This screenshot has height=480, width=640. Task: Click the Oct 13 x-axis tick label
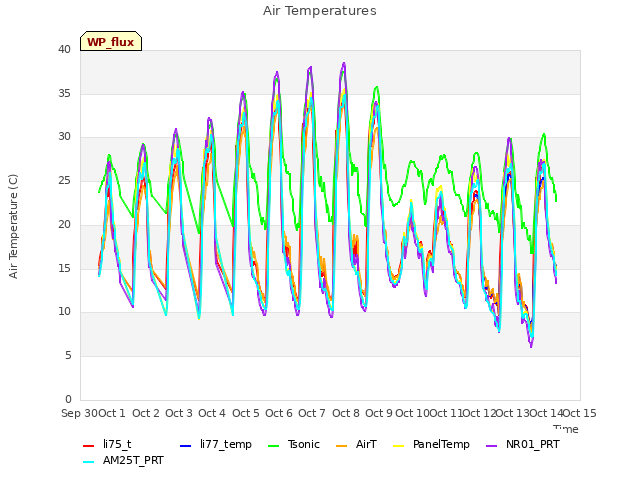pos(513,413)
